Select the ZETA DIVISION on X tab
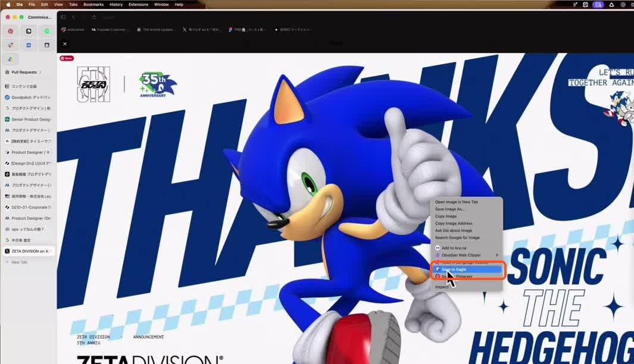 click(29, 251)
